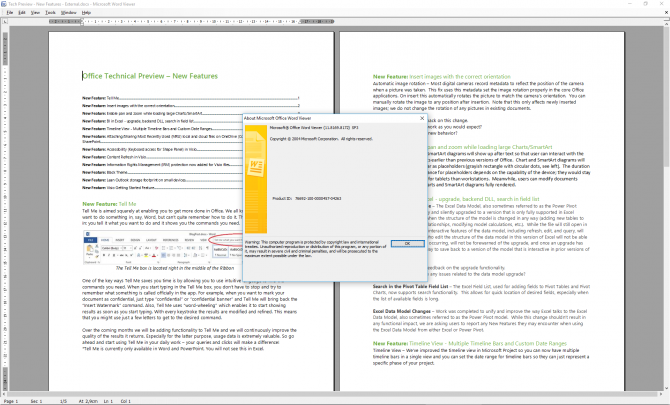Screen dimensions: 670x405
Task: Click the horizontal scrollbar left arrow
Action: point(5,394)
